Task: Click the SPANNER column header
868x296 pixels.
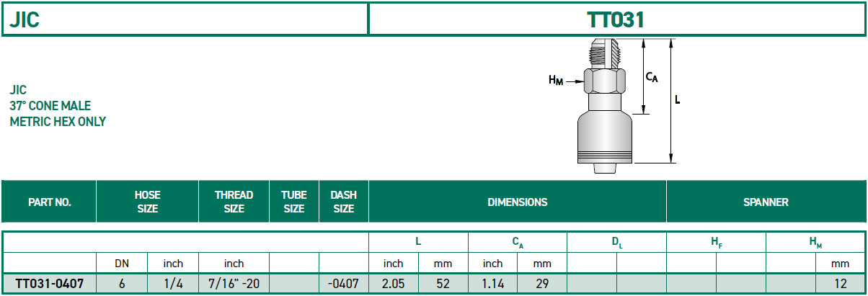Action: pos(766,202)
